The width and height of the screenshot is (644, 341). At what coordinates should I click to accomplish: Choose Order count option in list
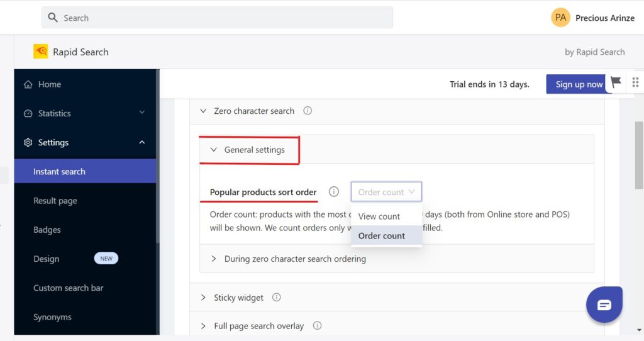386,235
